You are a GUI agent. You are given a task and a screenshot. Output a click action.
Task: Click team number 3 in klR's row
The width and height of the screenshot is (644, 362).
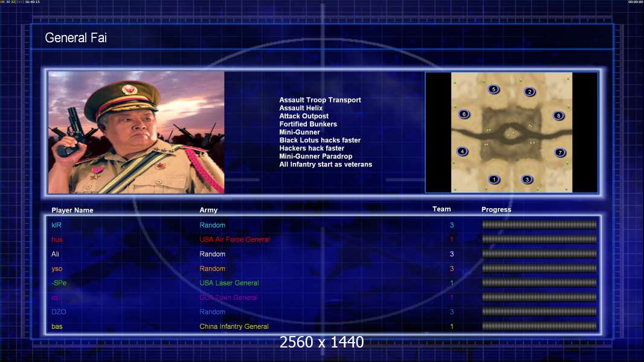[x=452, y=225]
